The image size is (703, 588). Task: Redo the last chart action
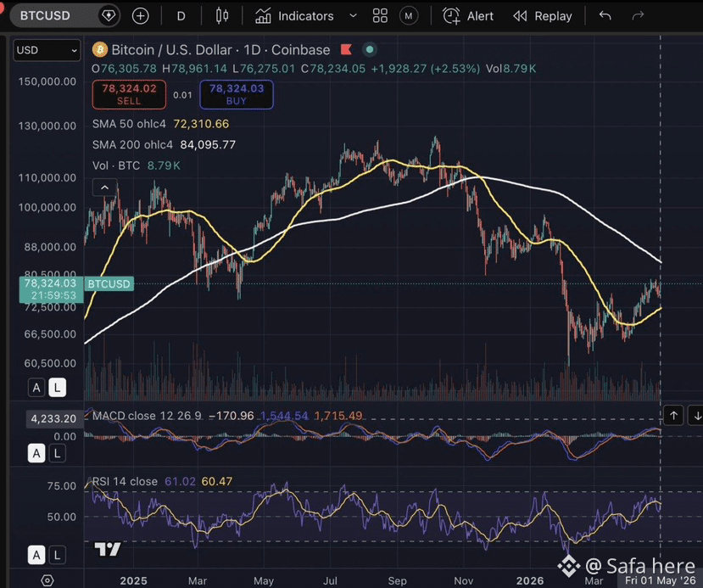[x=638, y=16]
